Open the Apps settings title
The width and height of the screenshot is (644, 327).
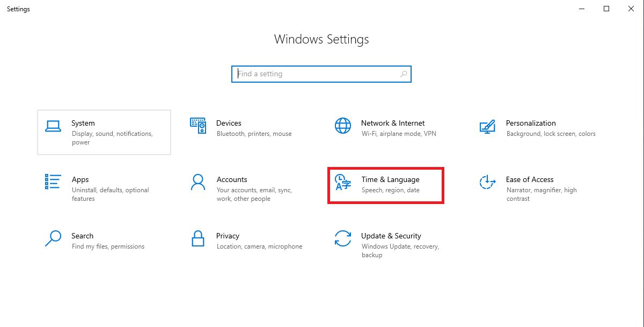80,179
